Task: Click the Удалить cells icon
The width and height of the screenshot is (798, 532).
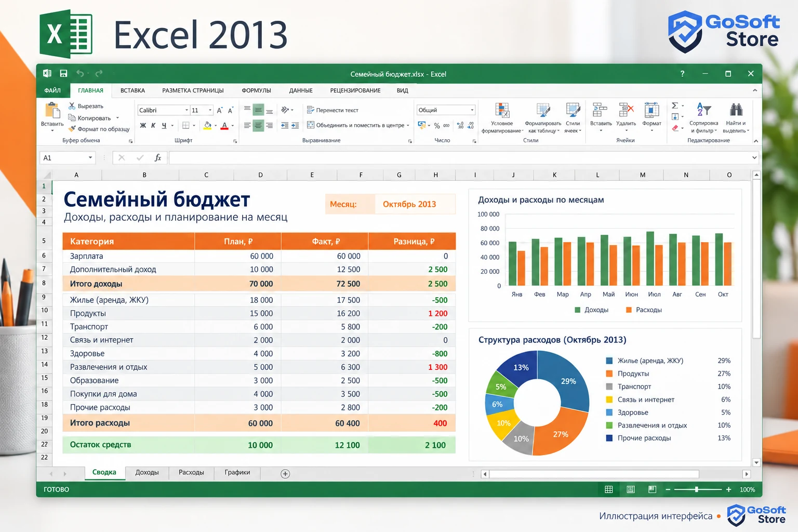Action: [626, 110]
